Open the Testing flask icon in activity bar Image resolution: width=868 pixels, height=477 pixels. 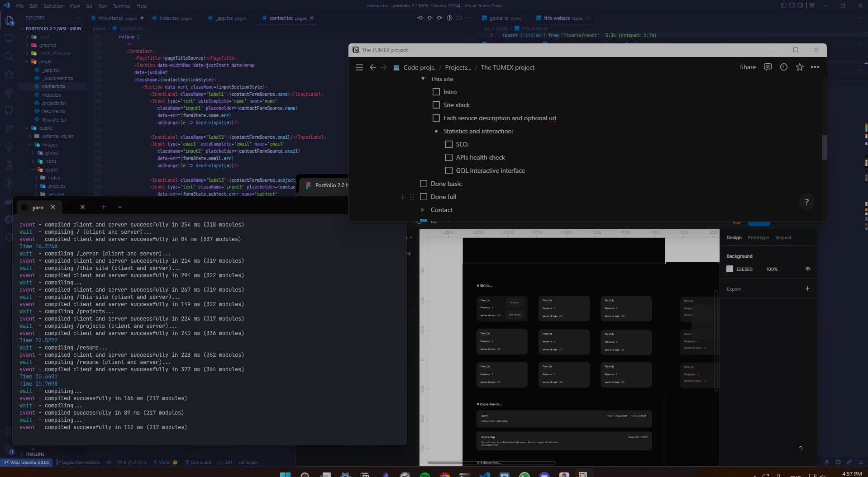click(x=9, y=165)
